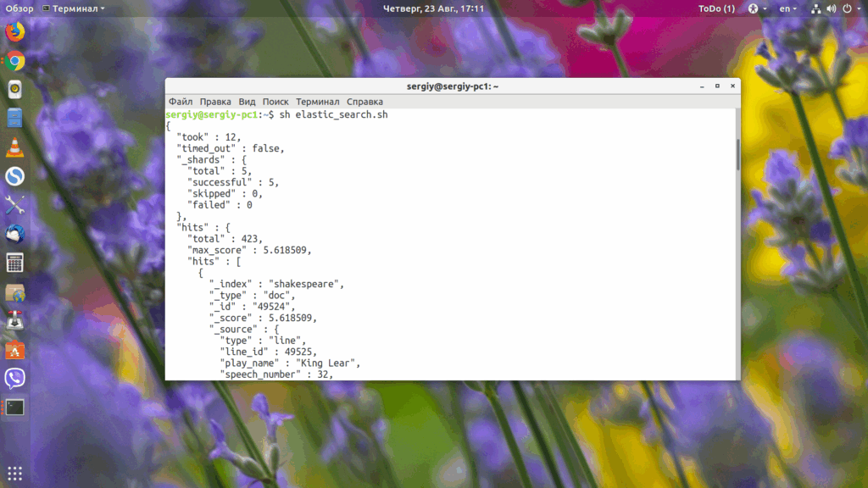The image size is (868, 488).
Task: Open the Правка menu
Action: click(215, 102)
